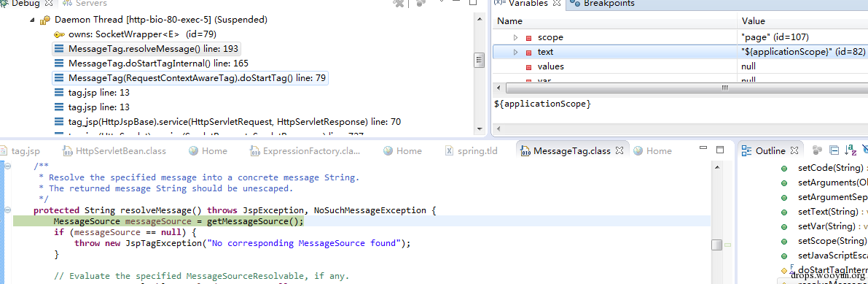Viewport: 868px width, 284px height.
Task: Collapse the resolveMessage() method fold marker
Action: [x=8, y=210]
